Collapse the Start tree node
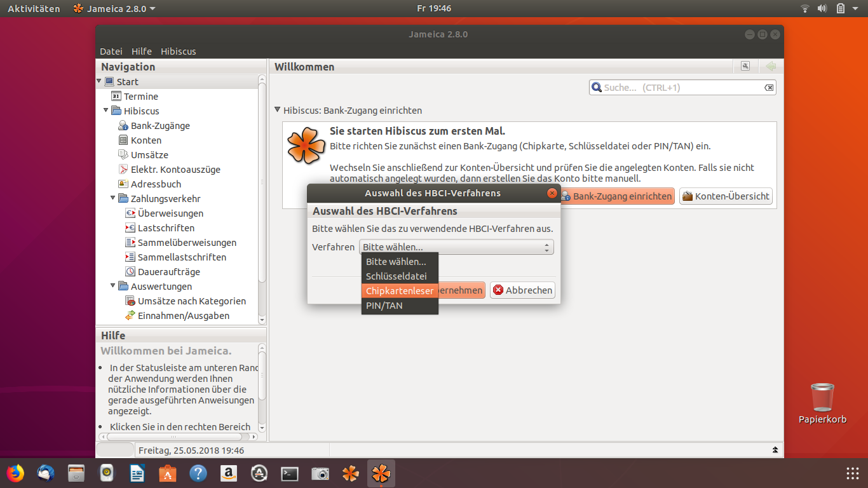The width and height of the screenshot is (868, 488). [x=99, y=81]
